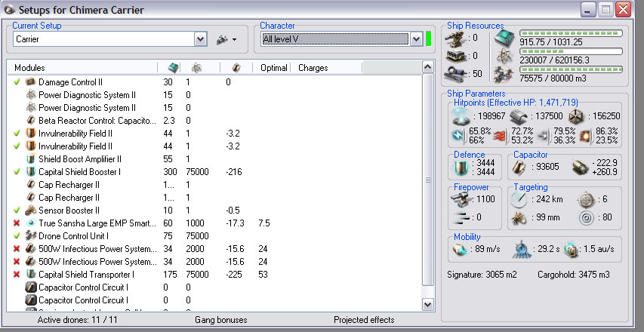Viewport: 644px width, 332px height.
Task: Sort by the capacitor column header icon
Action: coord(236,68)
